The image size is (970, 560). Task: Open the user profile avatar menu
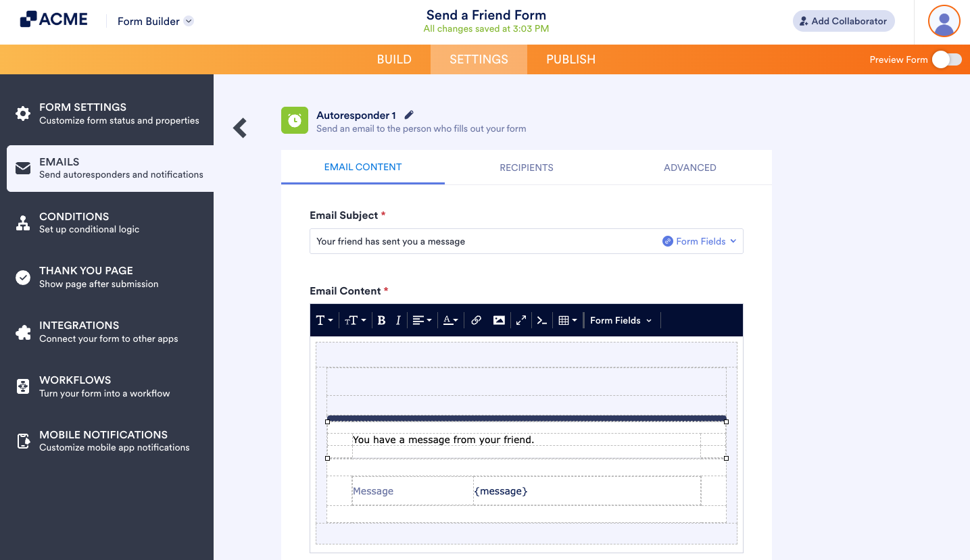pos(944,21)
